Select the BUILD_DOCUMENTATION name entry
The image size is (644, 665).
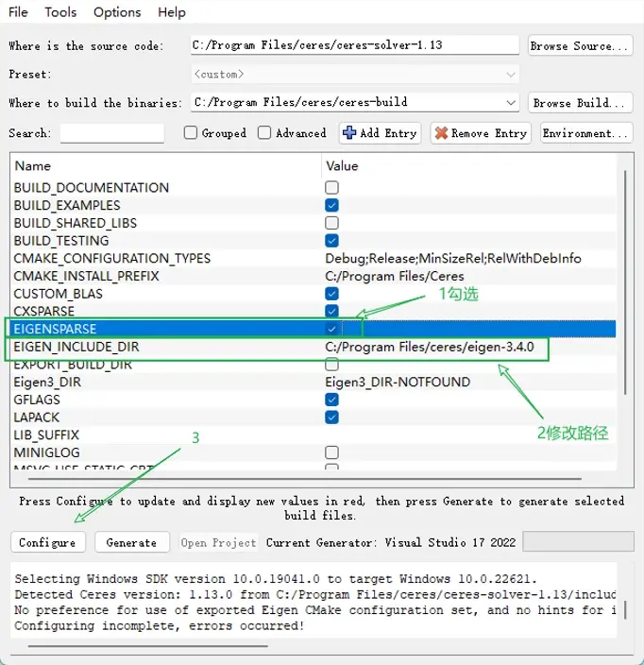click(92, 187)
